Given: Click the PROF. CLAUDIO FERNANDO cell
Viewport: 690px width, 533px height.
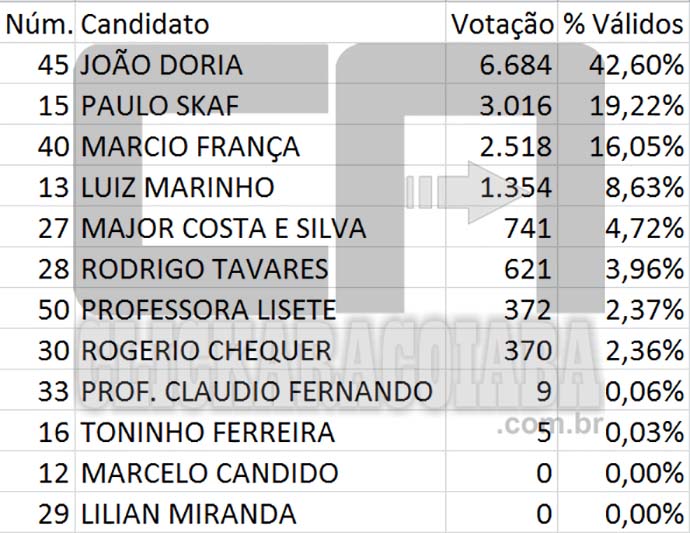Looking at the screenshot, I should tap(256, 392).
